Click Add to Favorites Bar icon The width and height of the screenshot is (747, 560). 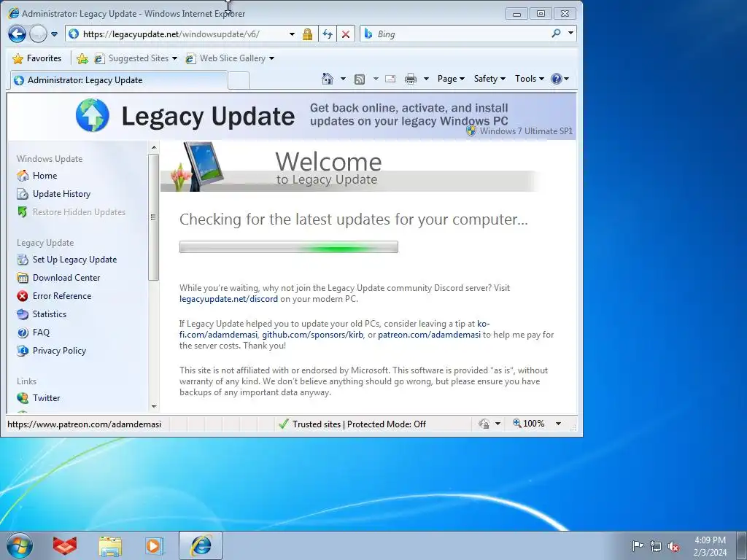point(82,58)
